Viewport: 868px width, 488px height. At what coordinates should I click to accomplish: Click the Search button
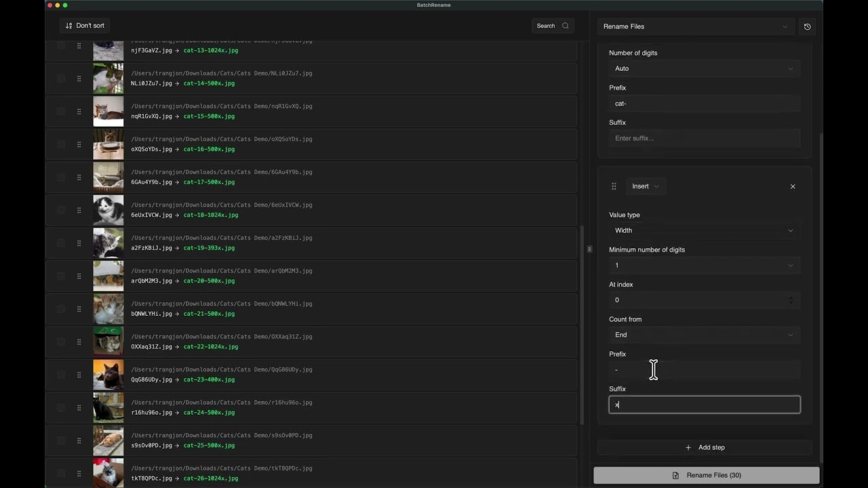tap(553, 26)
